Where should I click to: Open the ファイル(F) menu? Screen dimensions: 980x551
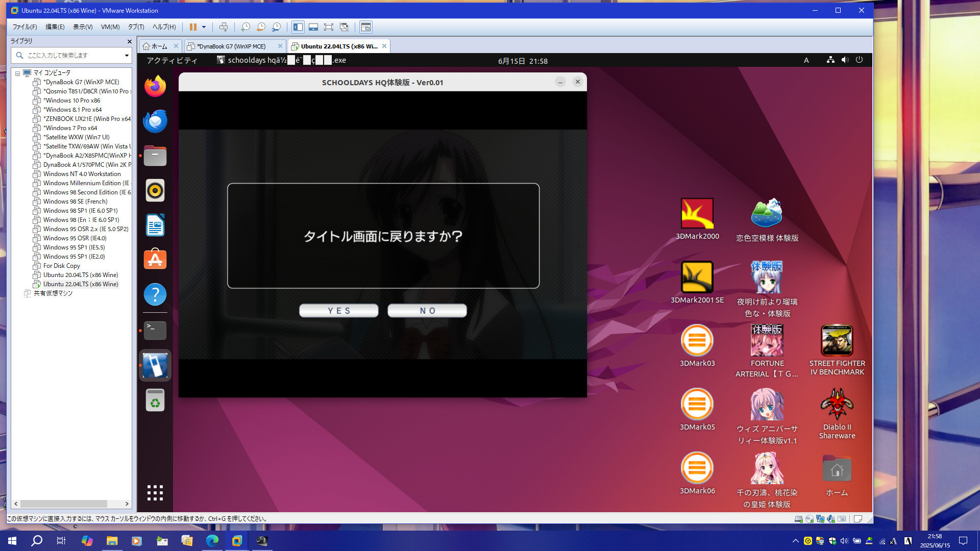coord(24,27)
